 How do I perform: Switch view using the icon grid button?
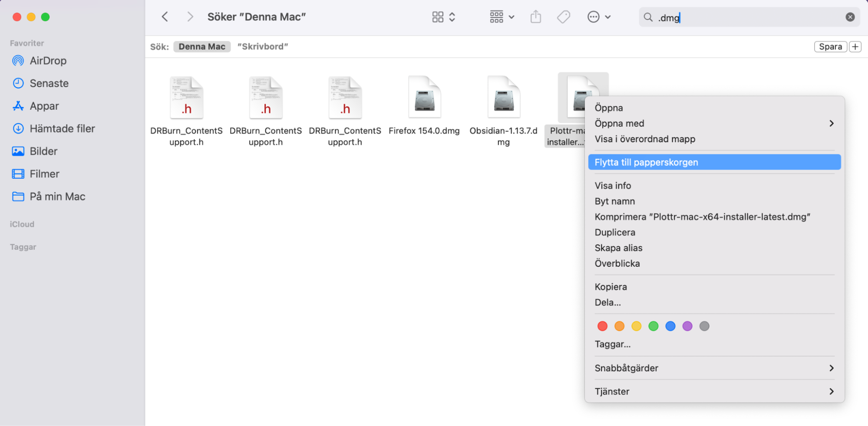[443, 17]
